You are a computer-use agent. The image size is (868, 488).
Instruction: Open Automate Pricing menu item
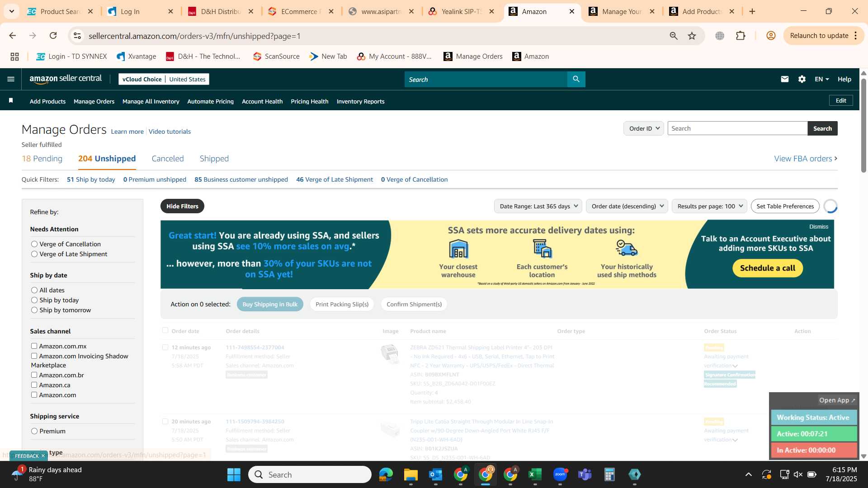(211, 101)
